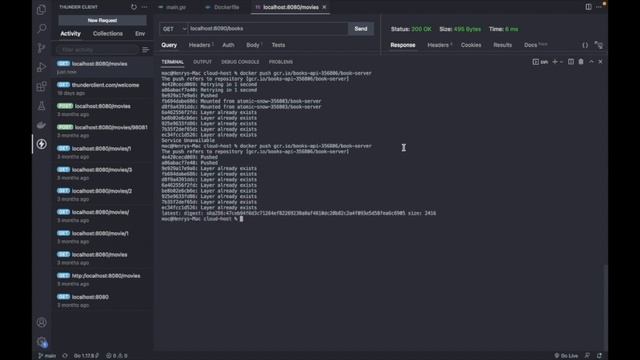Open the Extensions view
This screenshot has height=360, width=640.
[42, 86]
